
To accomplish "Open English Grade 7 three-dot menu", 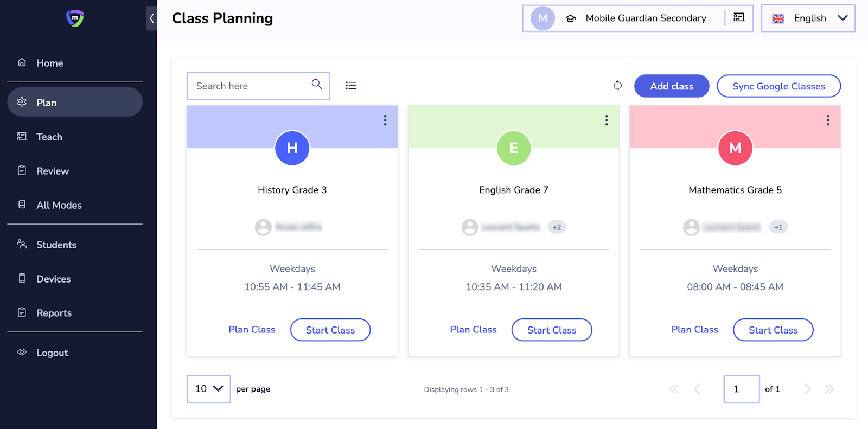I will pyautogui.click(x=607, y=120).
